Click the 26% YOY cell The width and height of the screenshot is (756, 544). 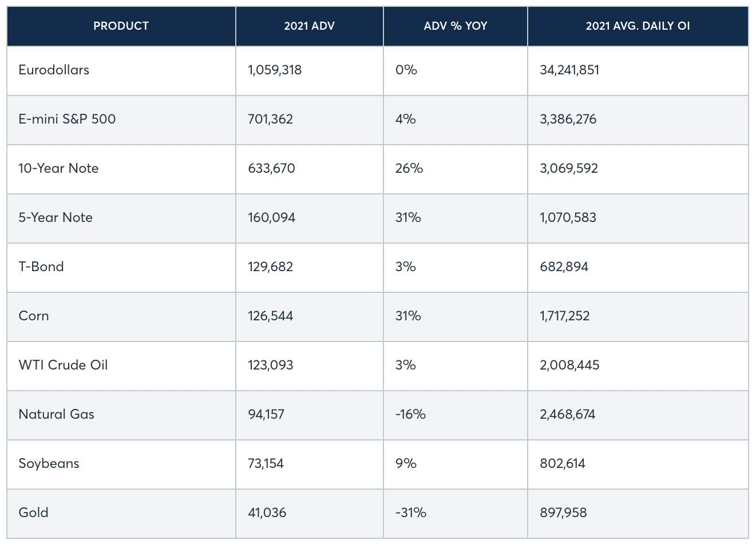pyautogui.click(x=456, y=169)
